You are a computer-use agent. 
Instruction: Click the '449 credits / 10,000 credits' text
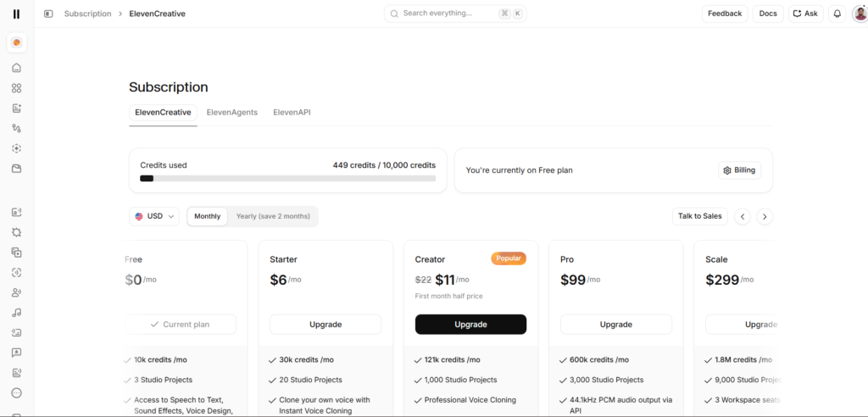click(x=384, y=165)
